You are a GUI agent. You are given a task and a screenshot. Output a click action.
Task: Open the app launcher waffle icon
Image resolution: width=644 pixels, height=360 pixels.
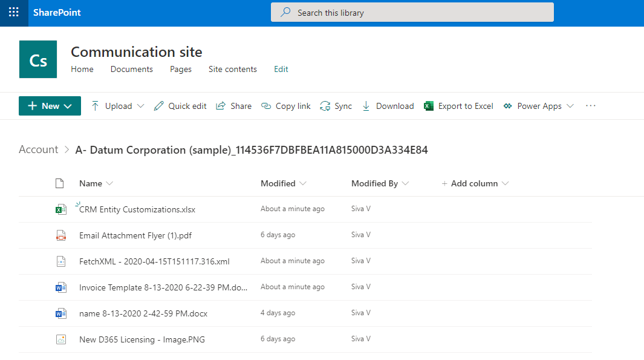tap(13, 12)
